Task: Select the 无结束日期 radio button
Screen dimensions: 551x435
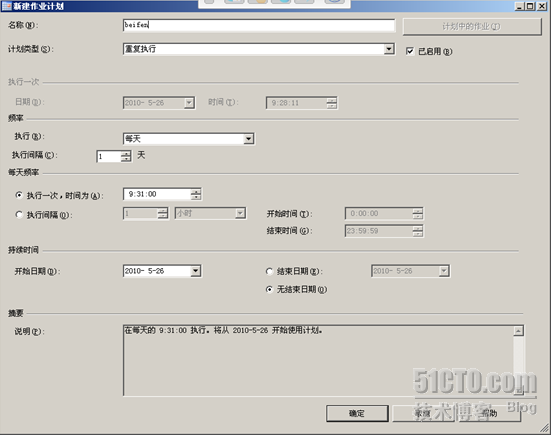Action: click(x=269, y=289)
